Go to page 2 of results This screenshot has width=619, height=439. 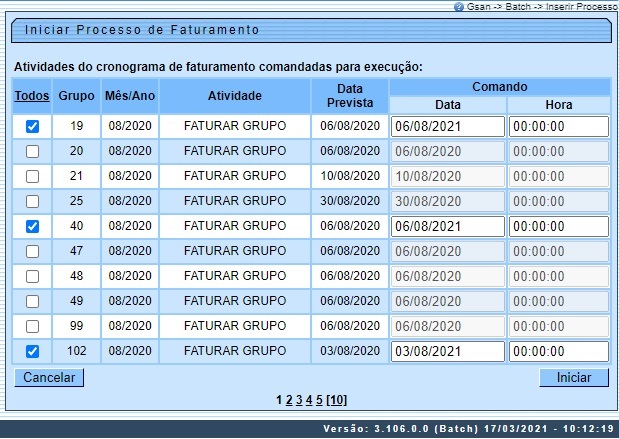click(289, 400)
